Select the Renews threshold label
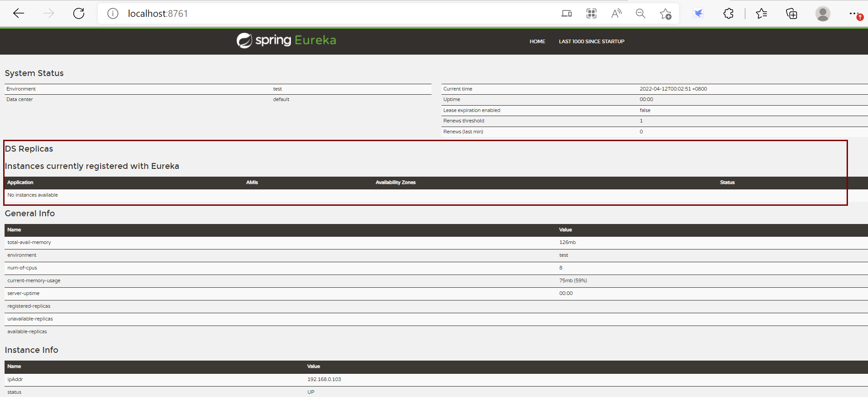 click(x=464, y=121)
